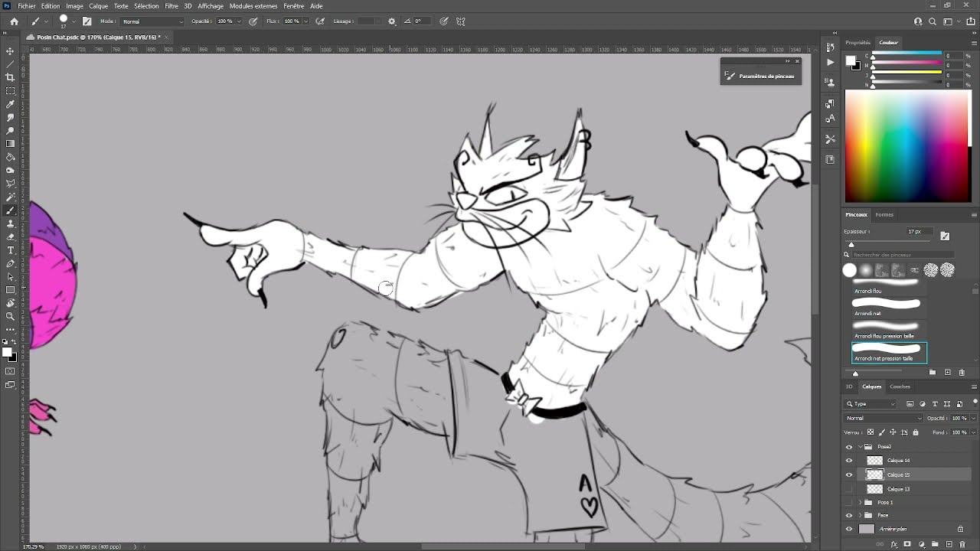Screen dimensions: 980x551
Task: Select the Paint Bucket tool
Action: (x=10, y=157)
